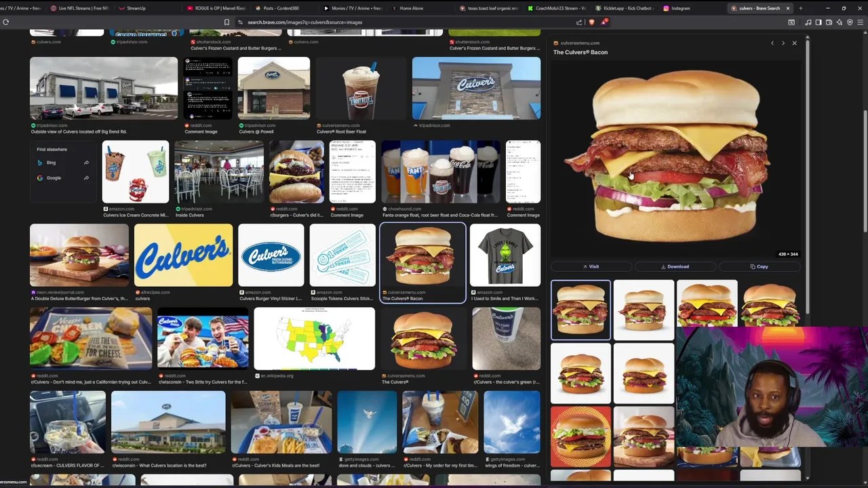Click the Visit button in preview panel
This screenshot has height=488, width=868.
(591, 266)
